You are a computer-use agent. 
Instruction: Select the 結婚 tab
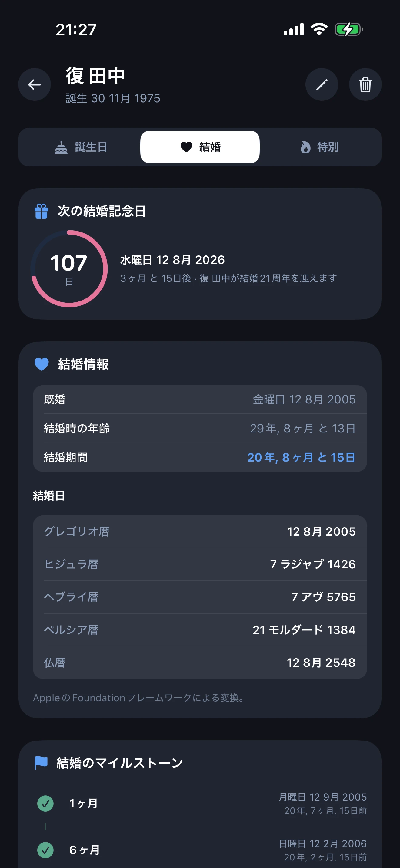[x=200, y=147]
